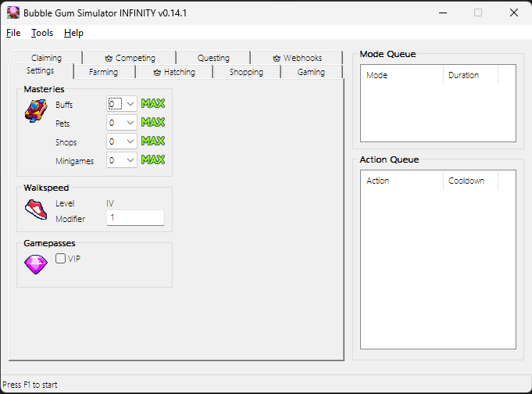Switch to the Claiming tab
Image resolution: width=532 pixels, height=394 pixels.
(47, 58)
